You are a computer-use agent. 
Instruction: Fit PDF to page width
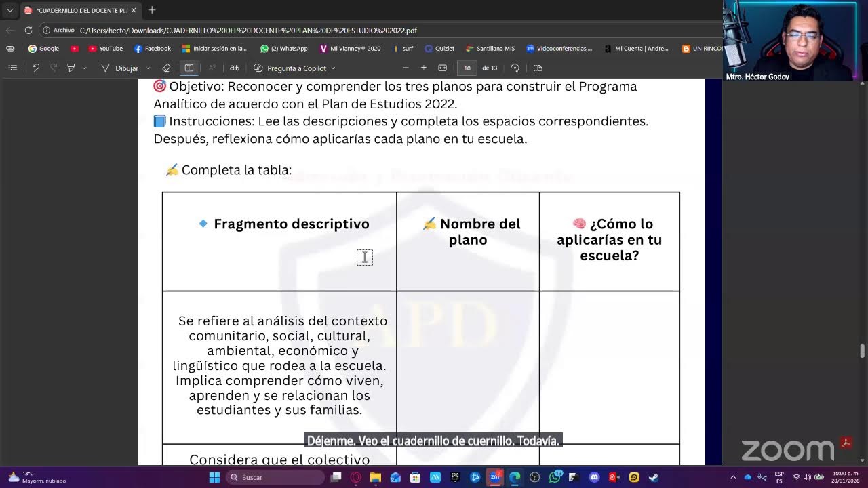442,68
